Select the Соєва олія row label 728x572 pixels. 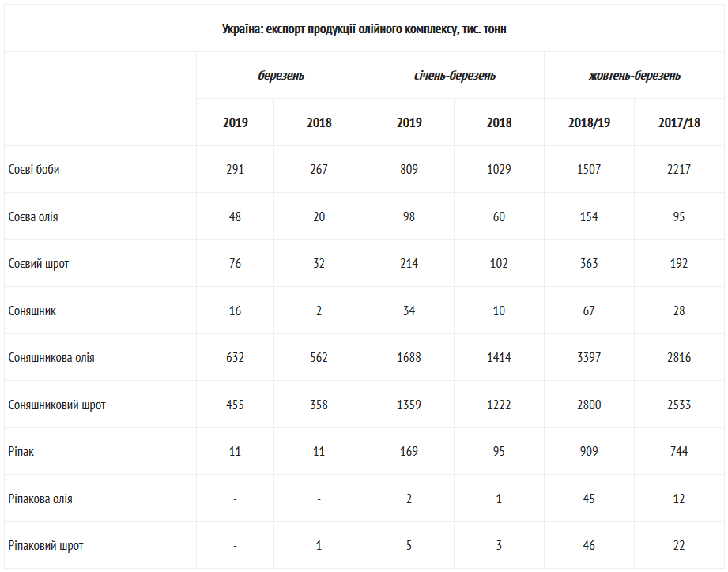pyautogui.click(x=33, y=216)
